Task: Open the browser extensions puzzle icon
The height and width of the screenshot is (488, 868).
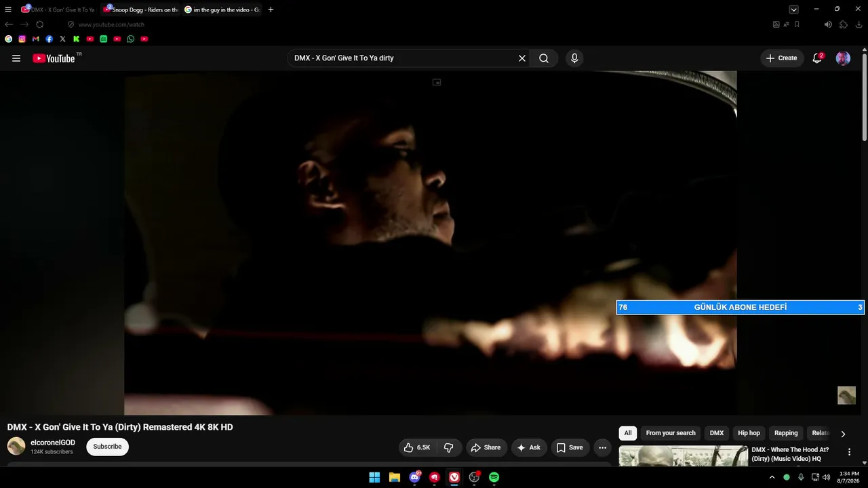Action: 844,24
